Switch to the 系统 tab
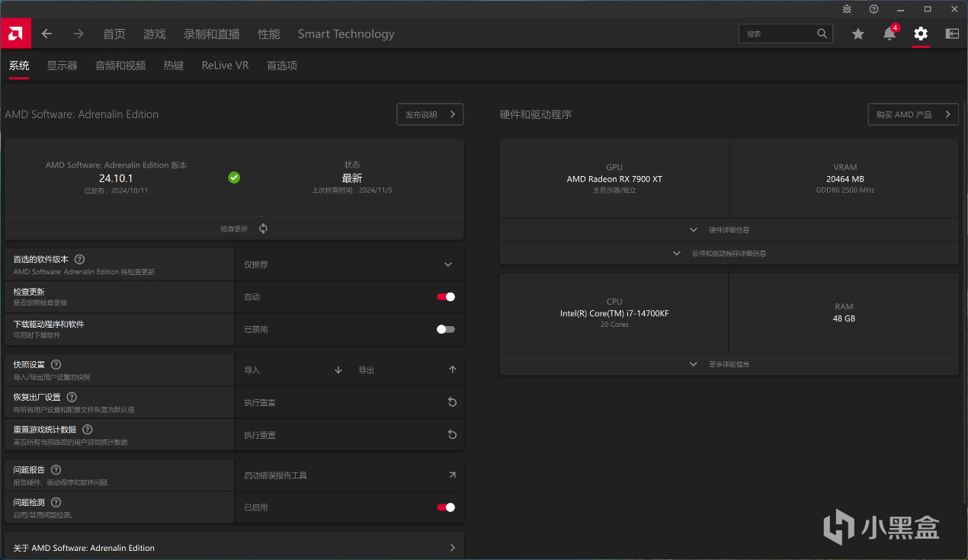968x560 pixels. 19,66
